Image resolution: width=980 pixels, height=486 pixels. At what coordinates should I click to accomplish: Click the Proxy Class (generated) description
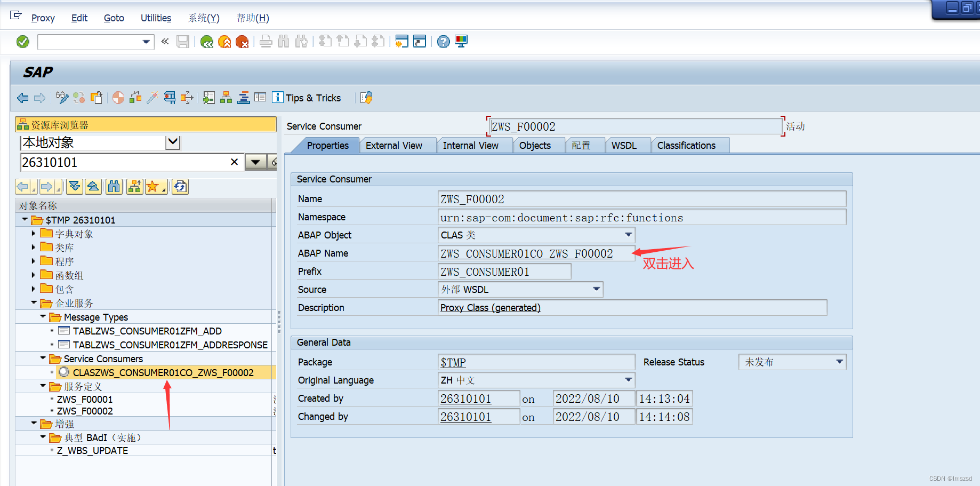click(x=490, y=308)
